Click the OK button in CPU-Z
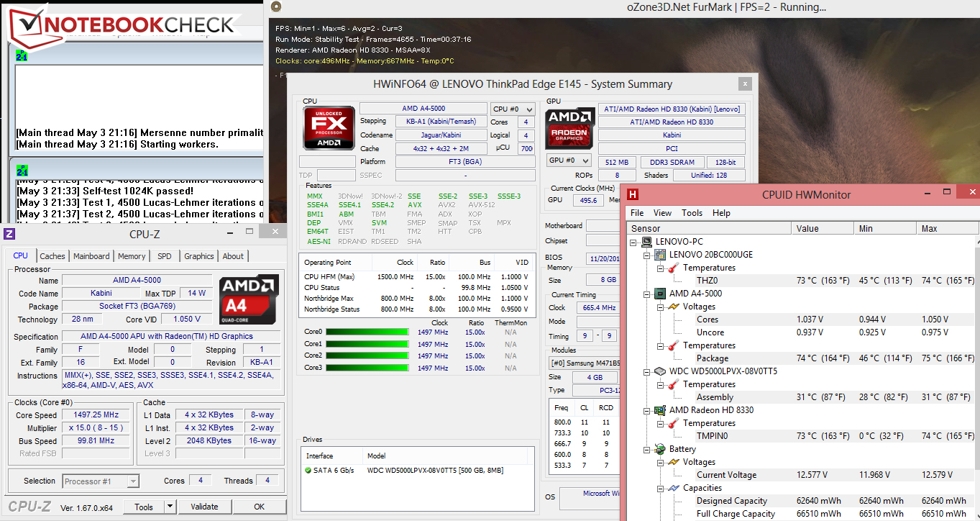 [260, 507]
